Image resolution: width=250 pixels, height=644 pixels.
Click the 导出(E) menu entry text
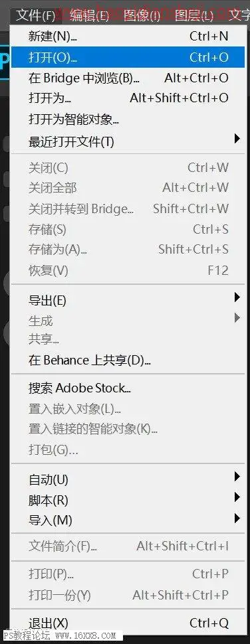[47, 301]
